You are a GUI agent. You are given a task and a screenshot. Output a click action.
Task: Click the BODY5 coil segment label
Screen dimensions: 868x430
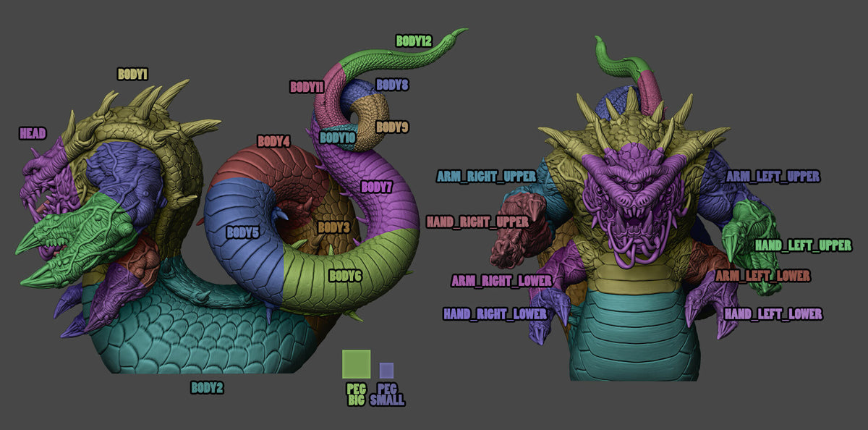click(x=243, y=232)
